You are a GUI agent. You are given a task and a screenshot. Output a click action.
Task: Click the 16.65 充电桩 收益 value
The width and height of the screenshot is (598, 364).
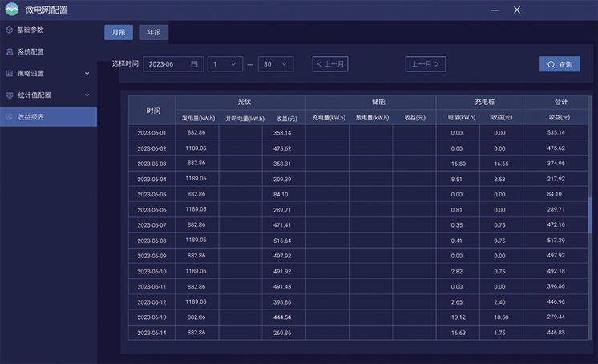[x=501, y=164]
